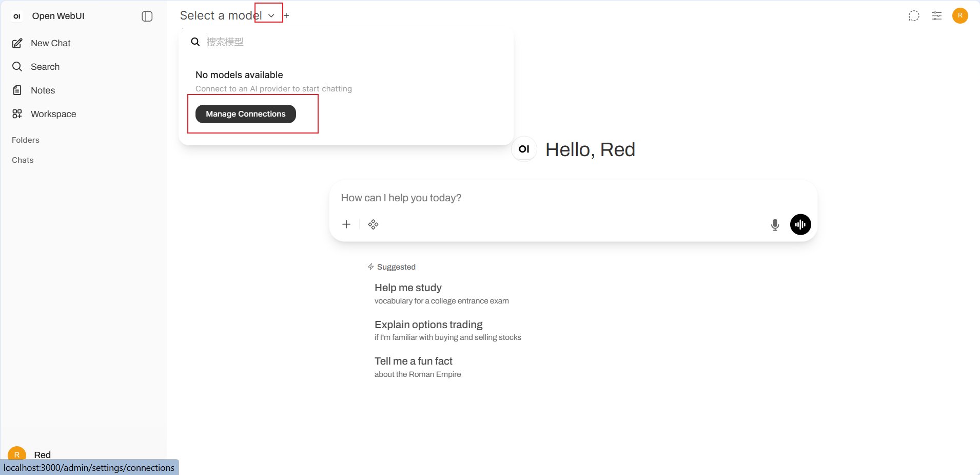Toggle the sidebar collapse icon
Image resolution: width=980 pixels, height=475 pixels.
click(x=147, y=16)
